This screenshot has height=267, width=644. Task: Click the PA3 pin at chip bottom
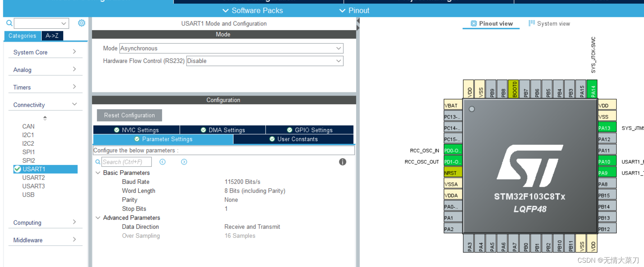click(468, 243)
